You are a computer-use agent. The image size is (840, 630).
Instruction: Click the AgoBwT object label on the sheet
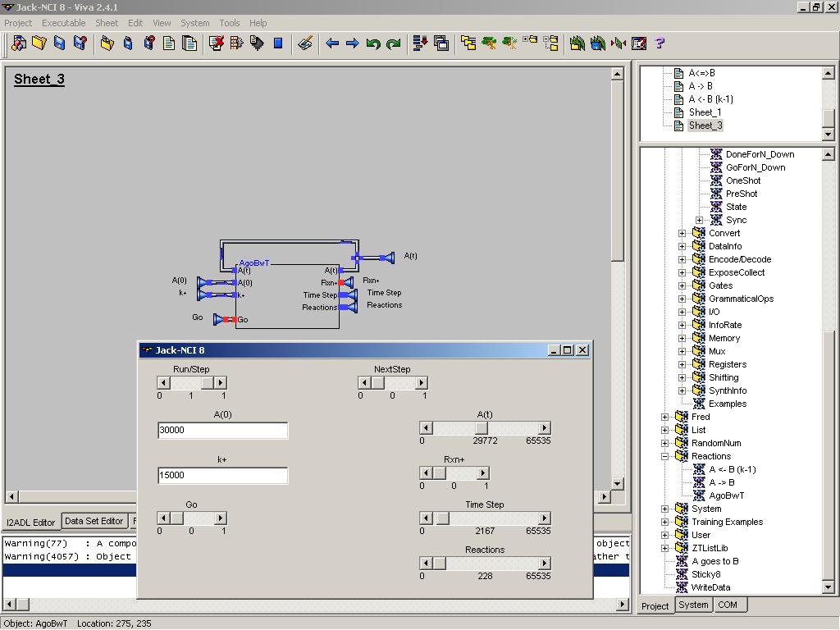pyautogui.click(x=254, y=262)
